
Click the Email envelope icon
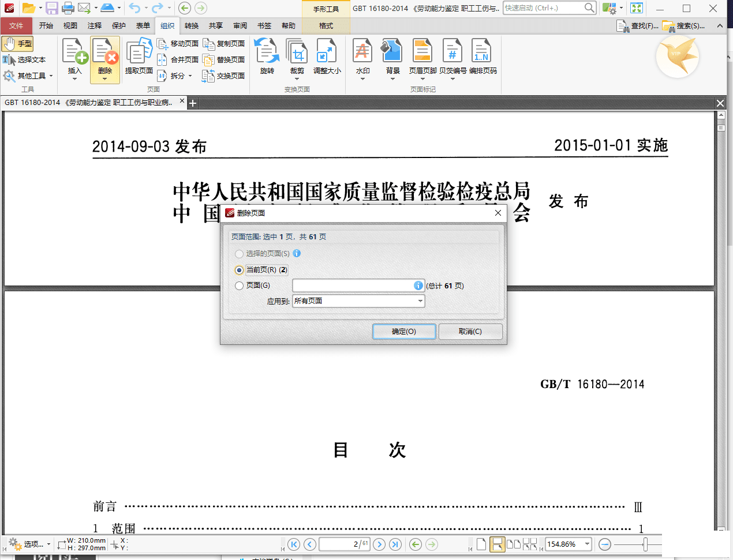(x=84, y=8)
